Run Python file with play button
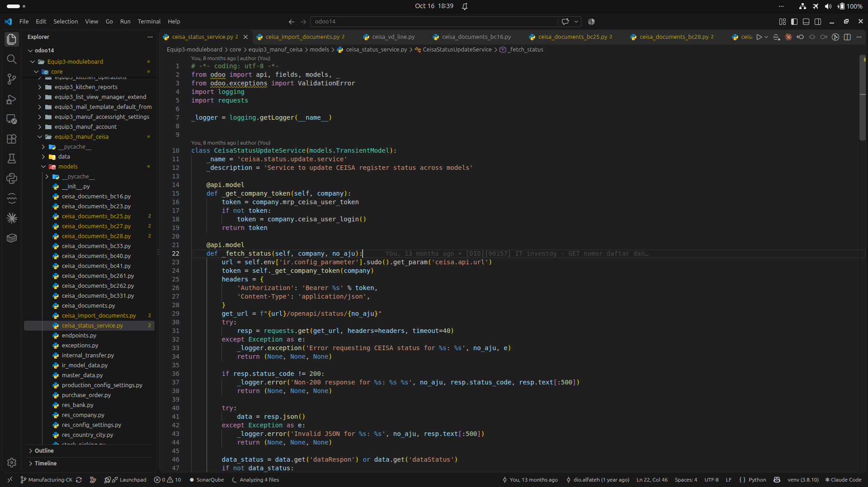Screen dimensions: 868x487 coord(759,37)
